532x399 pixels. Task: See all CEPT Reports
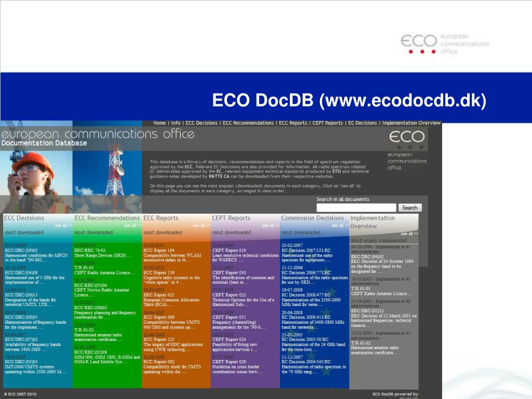coord(271,225)
